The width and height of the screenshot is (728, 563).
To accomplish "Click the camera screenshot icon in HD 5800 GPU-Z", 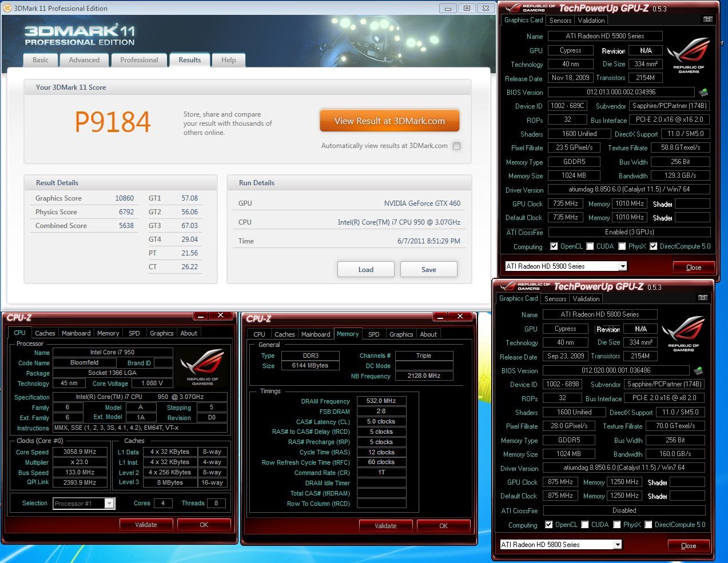I will click(x=703, y=298).
